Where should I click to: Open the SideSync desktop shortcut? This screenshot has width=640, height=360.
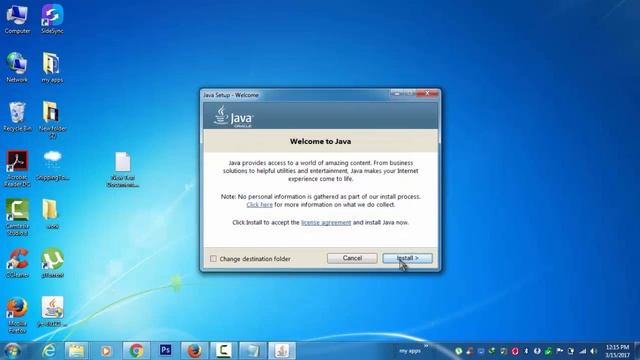[x=52, y=19]
